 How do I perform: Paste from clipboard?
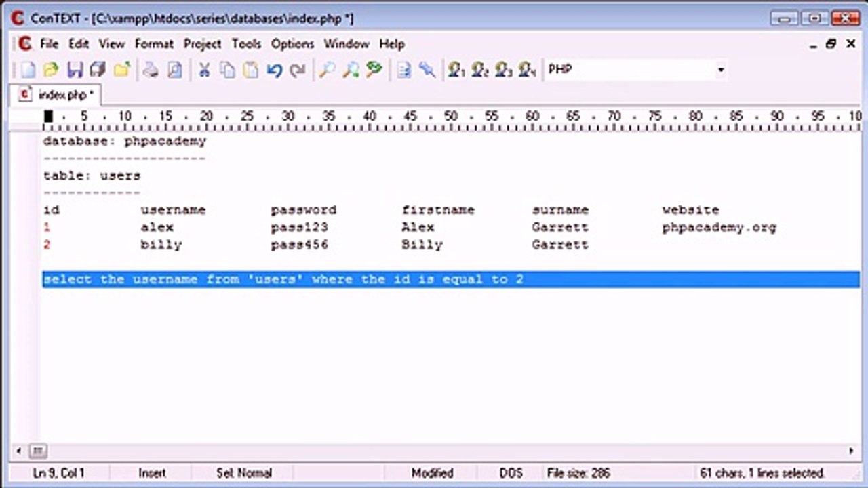pos(250,69)
